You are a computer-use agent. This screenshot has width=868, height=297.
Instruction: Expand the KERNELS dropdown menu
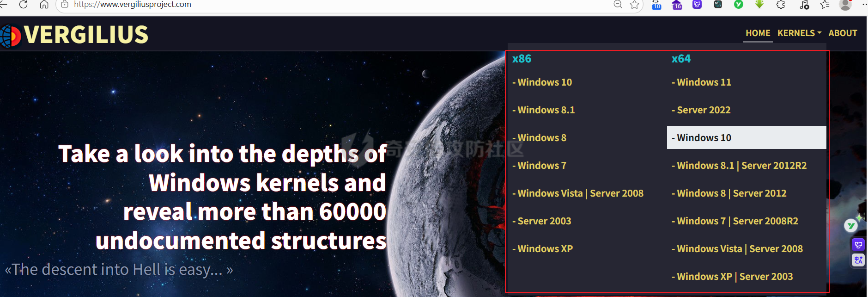799,33
